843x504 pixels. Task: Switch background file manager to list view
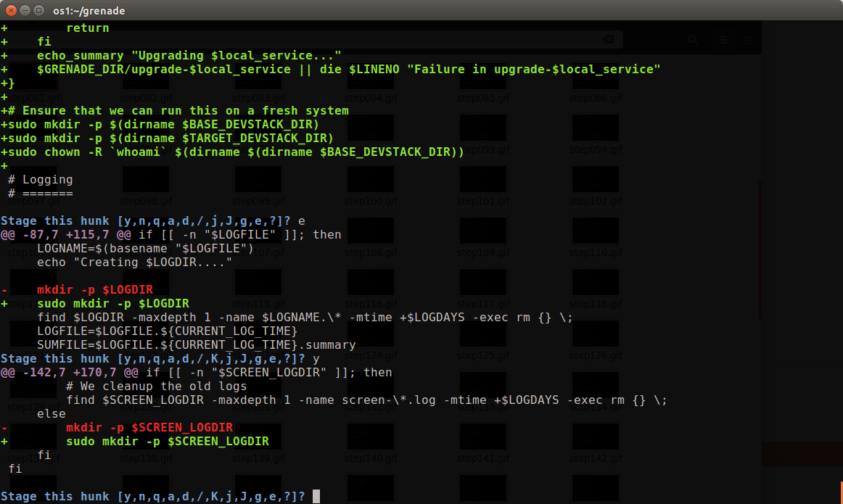[x=723, y=40]
